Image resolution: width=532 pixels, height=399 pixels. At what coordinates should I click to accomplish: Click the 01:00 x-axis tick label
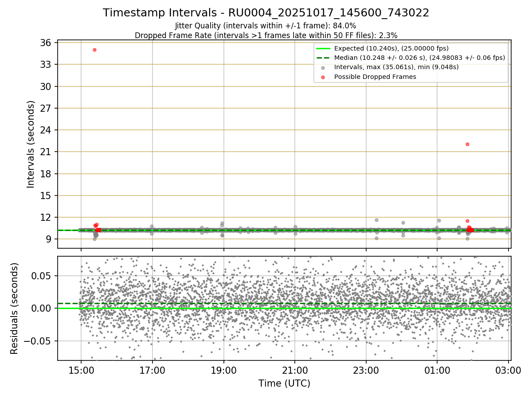coord(437,370)
